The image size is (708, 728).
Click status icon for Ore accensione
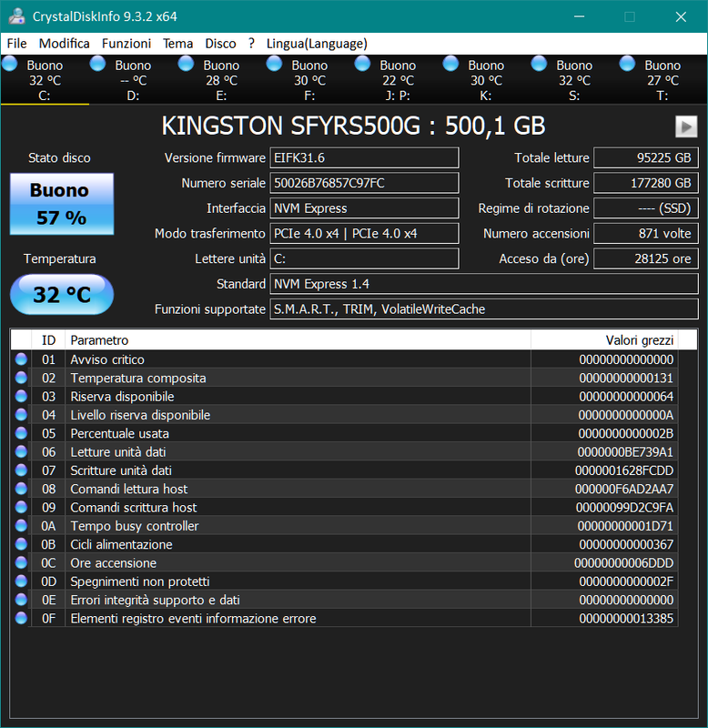21,562
